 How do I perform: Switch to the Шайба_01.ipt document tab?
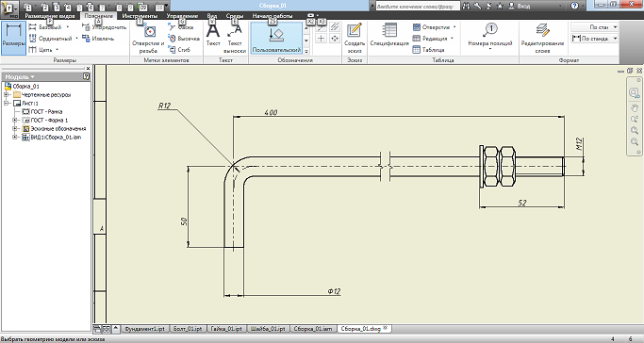[x=268, y=329]
